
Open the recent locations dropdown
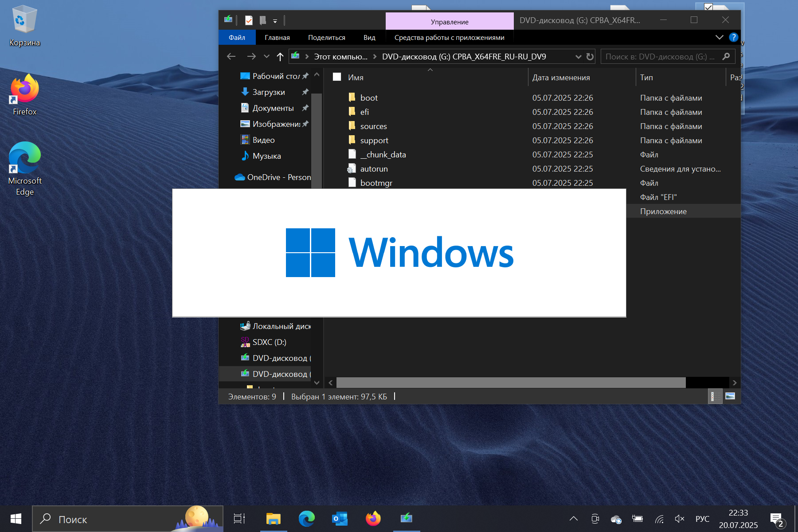[x=266, y=56]
